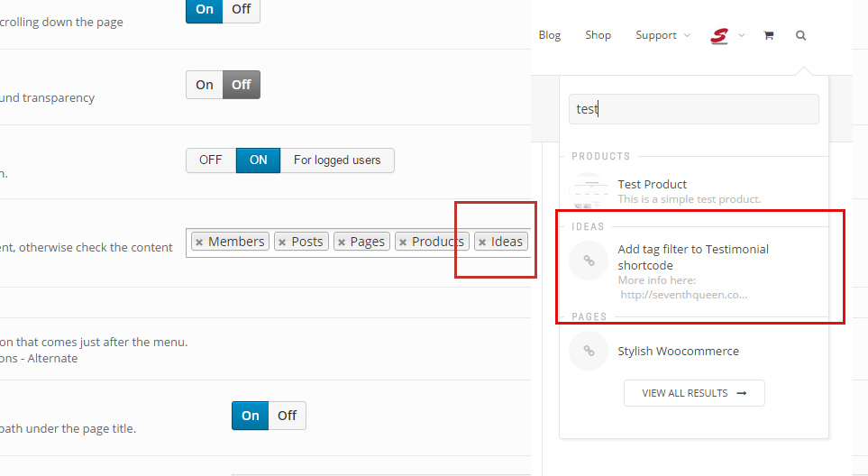The image size is (868, 476).
Task: Open the Blog menu item
Action: pyautogui.click(x=549, y=35)
